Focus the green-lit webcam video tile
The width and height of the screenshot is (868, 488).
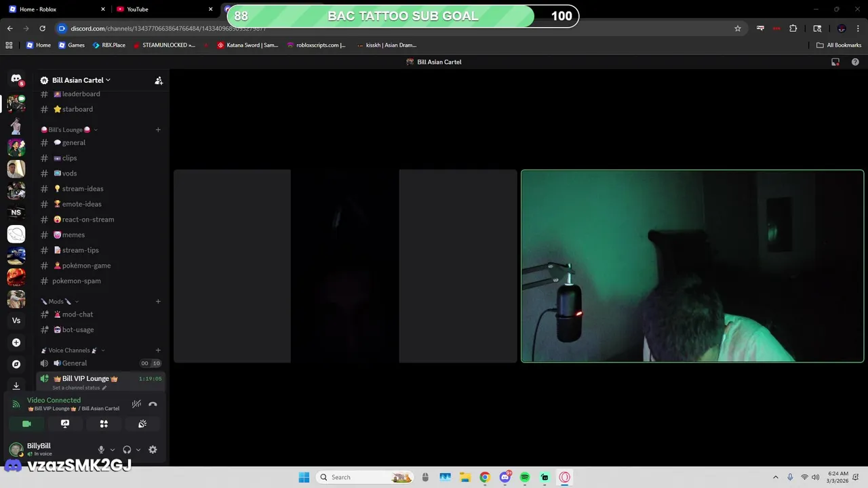click(x=692, y=266)
